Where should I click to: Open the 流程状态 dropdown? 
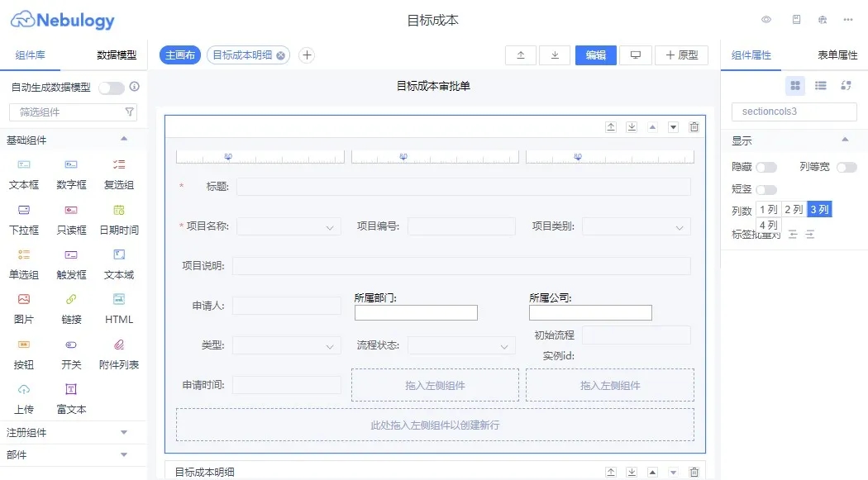tap(461, 345)
